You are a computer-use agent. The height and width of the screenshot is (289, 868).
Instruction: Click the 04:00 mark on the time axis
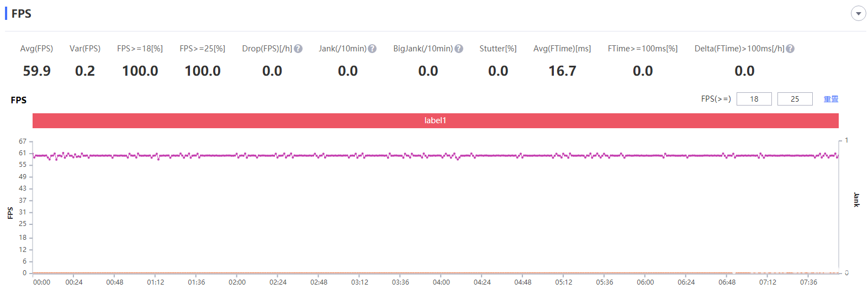441,282
